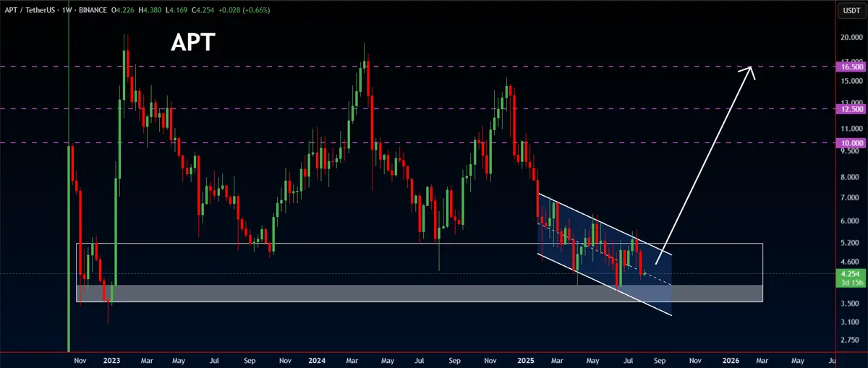
Task: Click 7.000 on the price scale
Action: tap(851, 197)
